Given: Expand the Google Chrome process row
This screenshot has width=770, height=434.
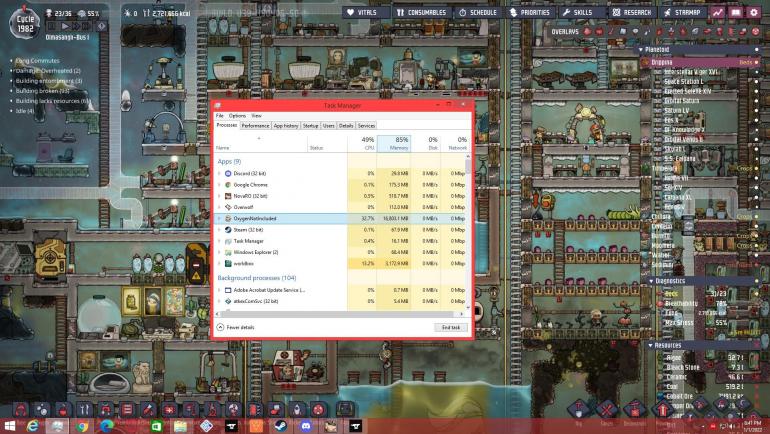Looking at the screenshot, I should [x=219, y=185].
